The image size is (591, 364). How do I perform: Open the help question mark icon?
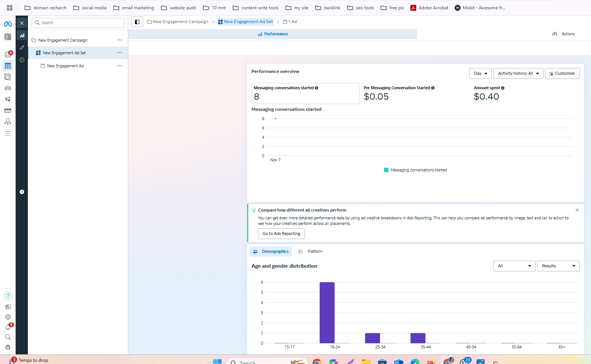(x=8, y=296)
